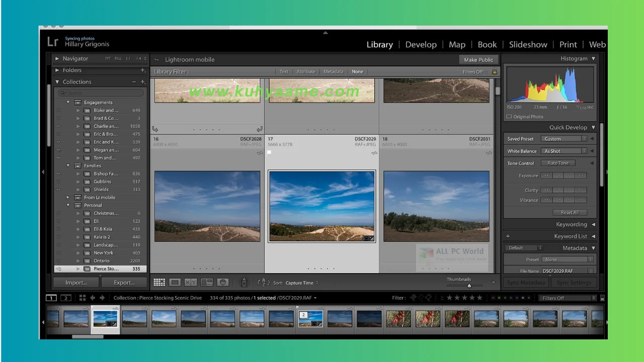
Task: Set filter rating to five stars
Action: click(479, 298)
